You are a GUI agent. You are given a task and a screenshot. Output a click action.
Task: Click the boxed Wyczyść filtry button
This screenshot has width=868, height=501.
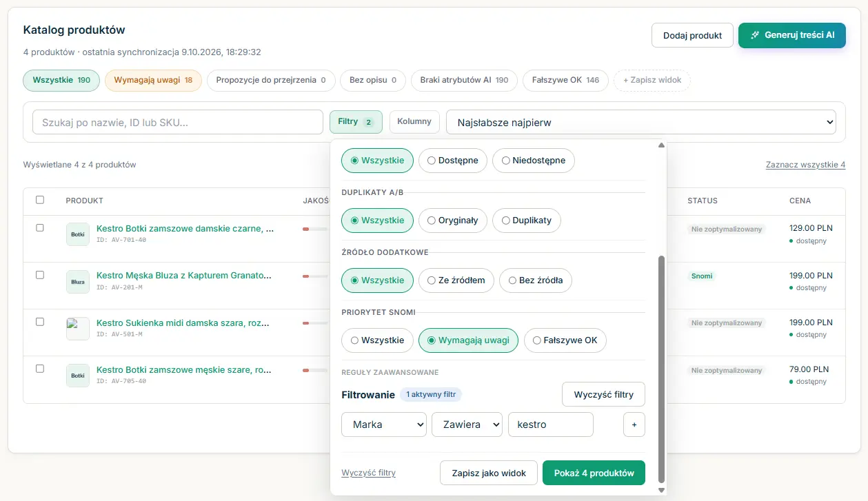604,395
